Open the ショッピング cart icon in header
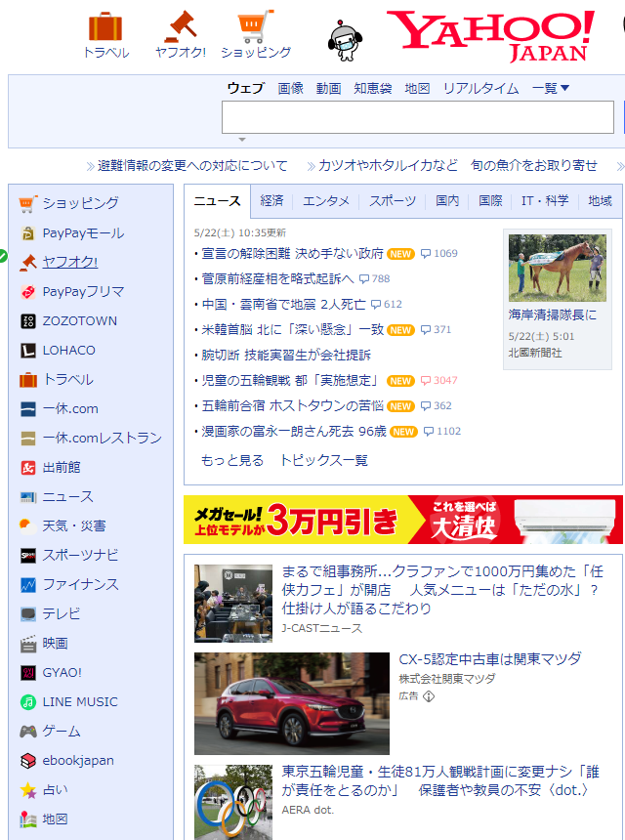This screenshot has height=840, width=625. [256, 26]
